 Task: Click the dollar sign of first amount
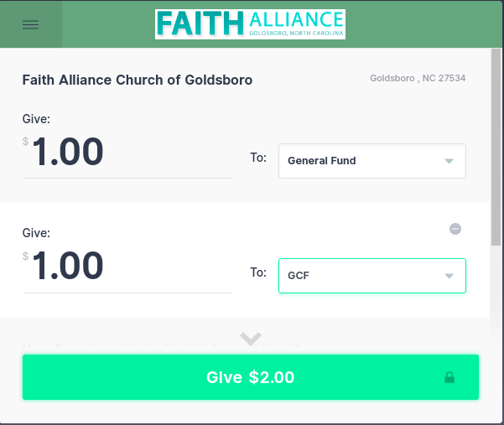pos(25,142)
